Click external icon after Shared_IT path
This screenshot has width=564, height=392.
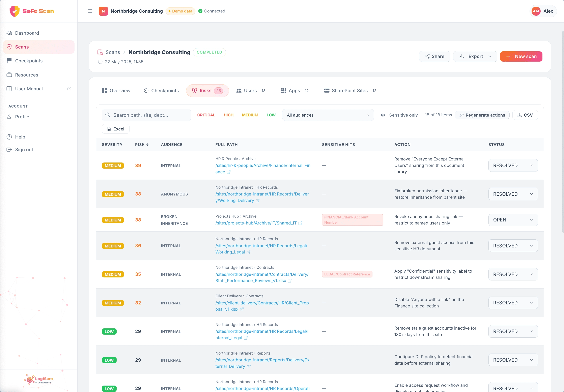(x=300, y=223)
